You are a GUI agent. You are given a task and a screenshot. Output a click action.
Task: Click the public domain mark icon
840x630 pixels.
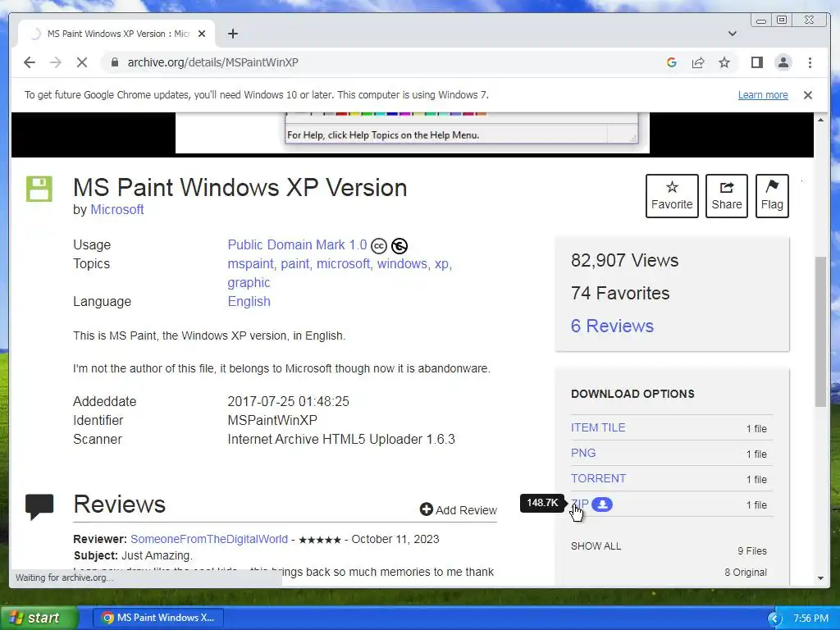click(x=399, y=246)
